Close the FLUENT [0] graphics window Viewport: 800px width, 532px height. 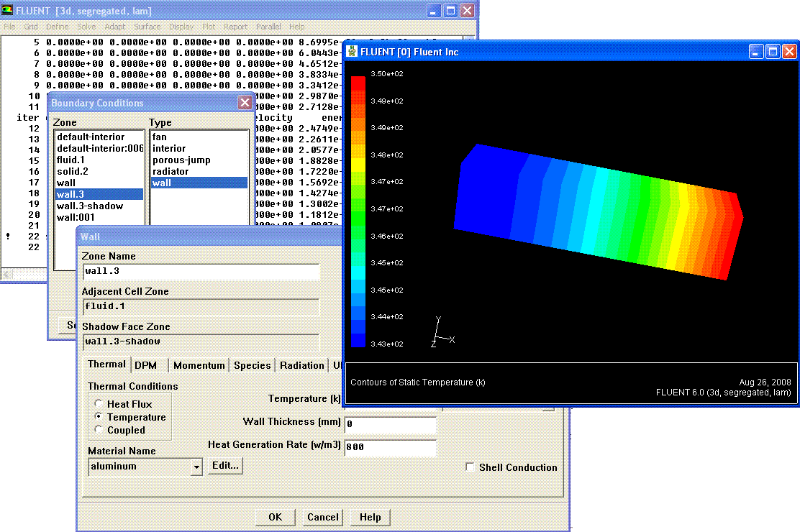(x=789, y=52)
